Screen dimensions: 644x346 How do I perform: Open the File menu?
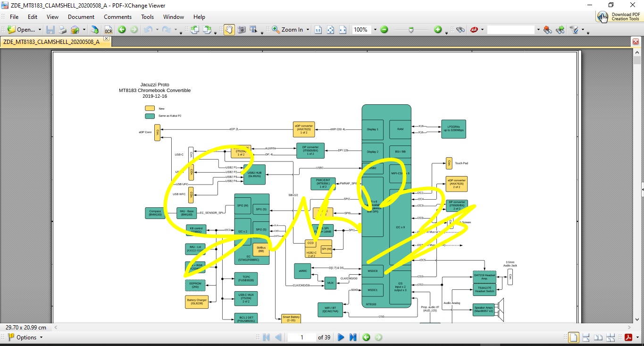[x=14, y=17]
